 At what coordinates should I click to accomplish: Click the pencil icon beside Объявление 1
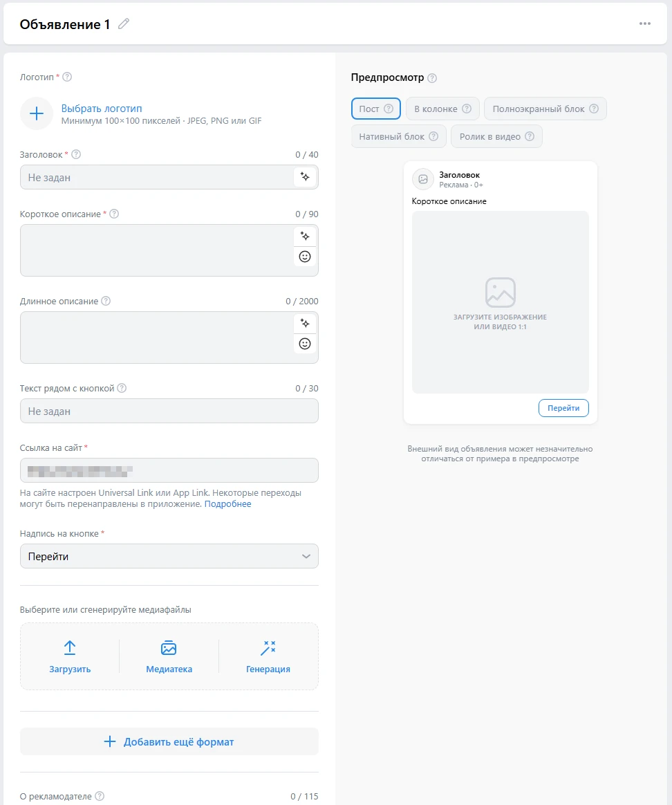124,24
